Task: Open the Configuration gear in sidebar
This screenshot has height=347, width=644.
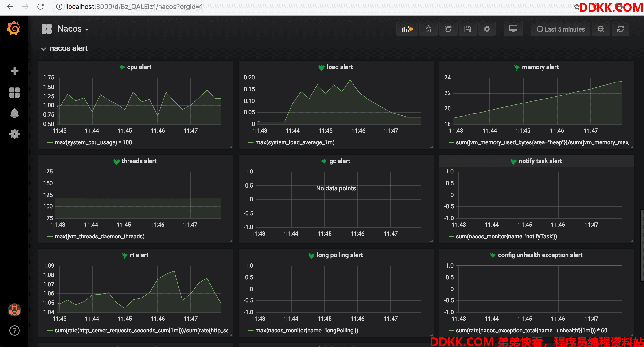Action: 14,134
